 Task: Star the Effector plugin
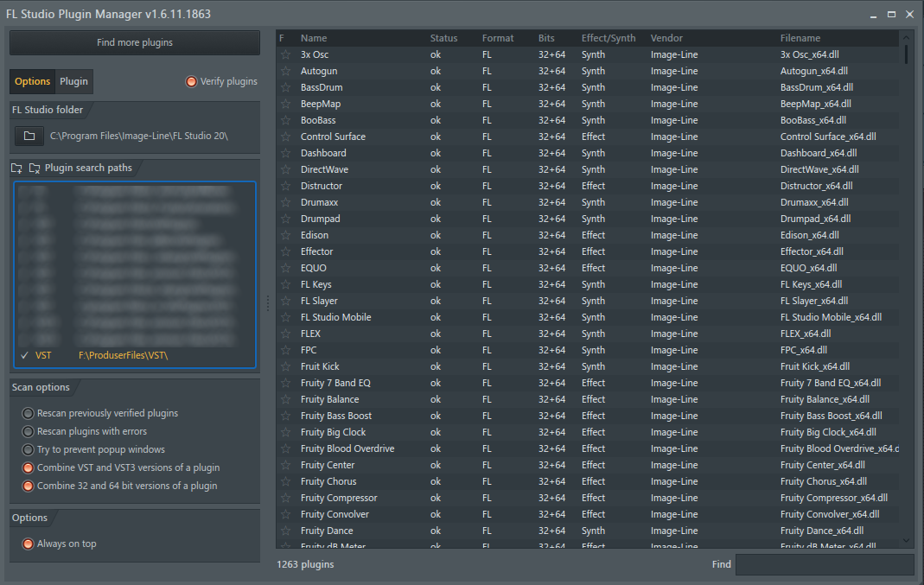[x=286, y=252]
